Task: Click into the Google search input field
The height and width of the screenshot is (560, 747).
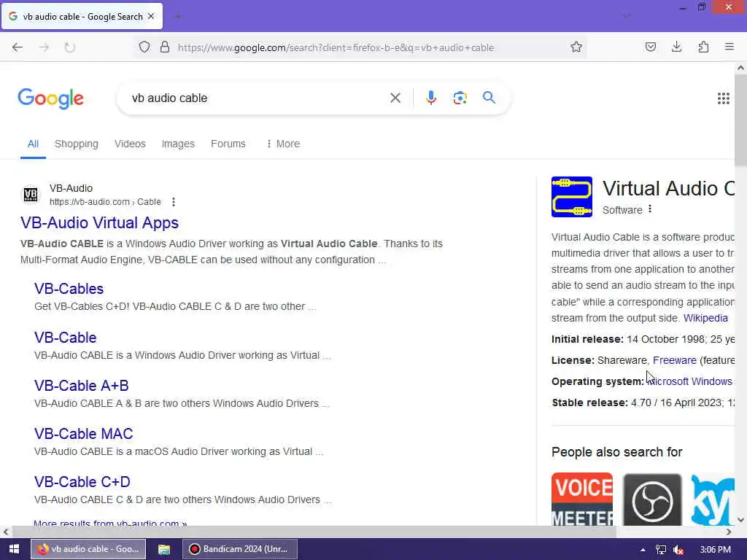Action: (x=258, y=98)
